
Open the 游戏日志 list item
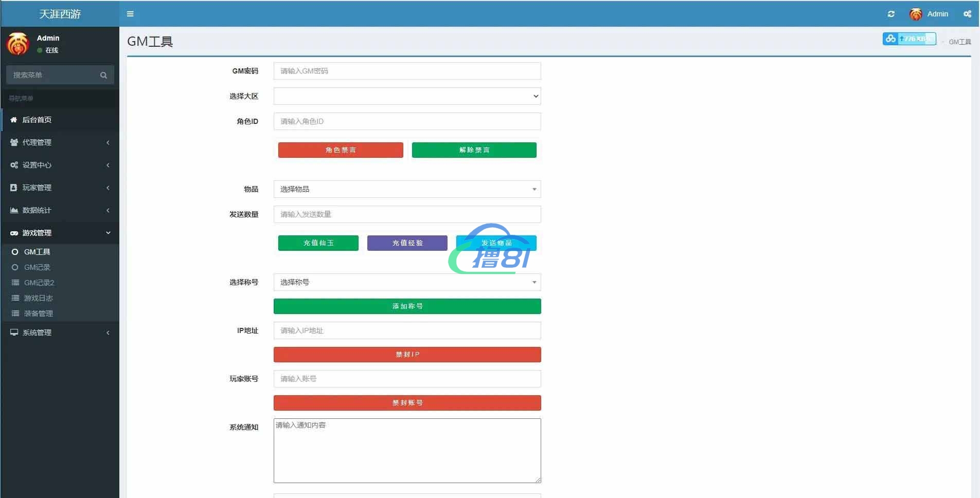point(38,298)
